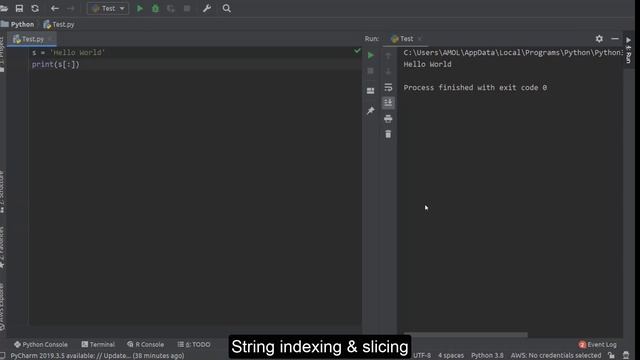This screenshot has height=360, width=640.
Task: Open the Event Log
Action: [x=598, y=344]
